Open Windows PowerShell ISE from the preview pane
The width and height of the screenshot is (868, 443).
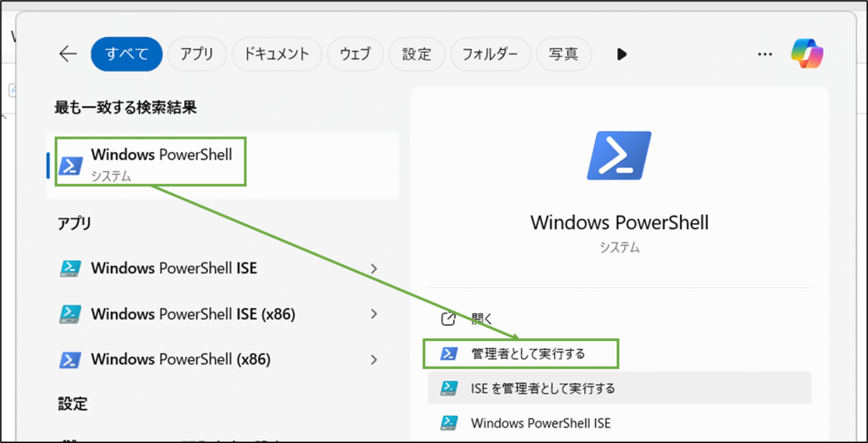619,422
